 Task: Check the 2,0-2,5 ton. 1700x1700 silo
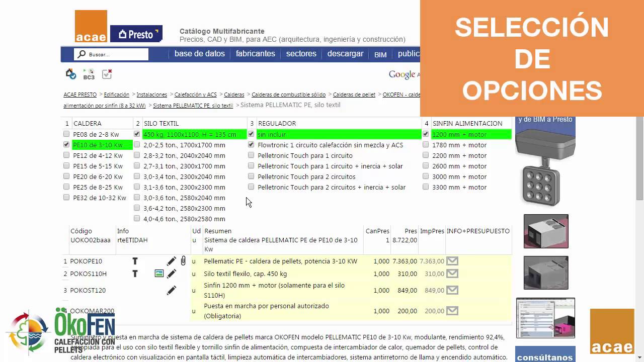pos(137,145)
